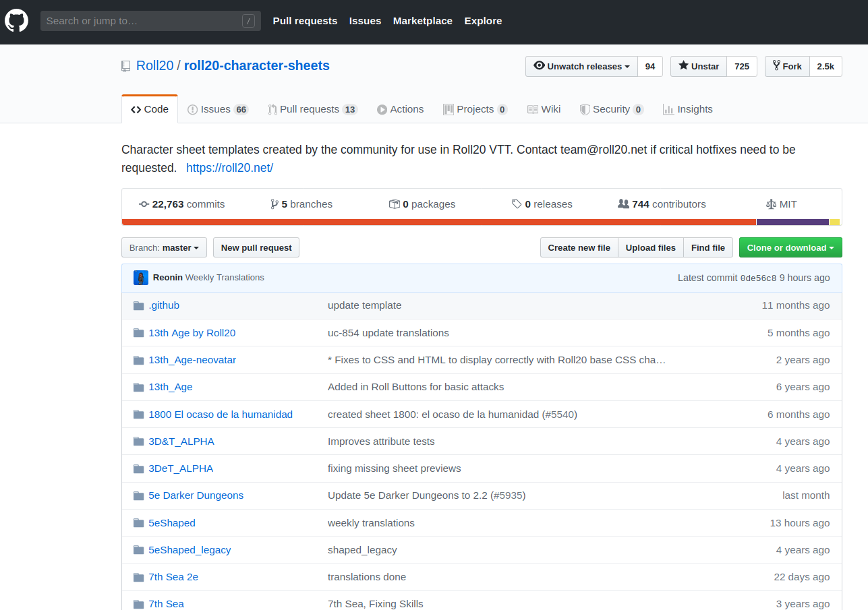Viewport: 868px width, 610px height.
Task: Switch to the Wiki tab
Action: [544, 109]
